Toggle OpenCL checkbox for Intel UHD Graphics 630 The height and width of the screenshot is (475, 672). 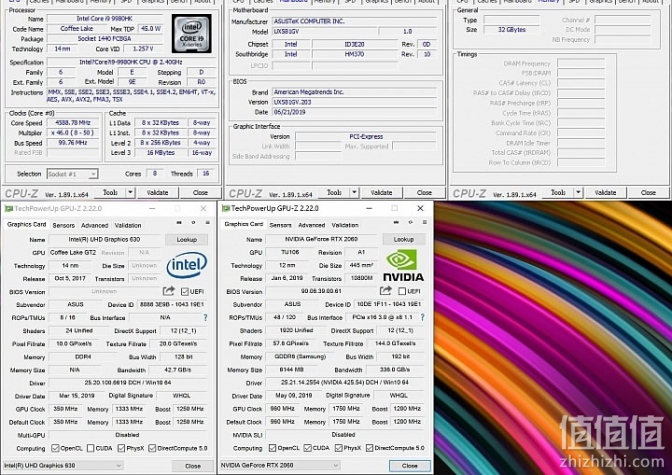pyautogui.click(x=55, y=448)
